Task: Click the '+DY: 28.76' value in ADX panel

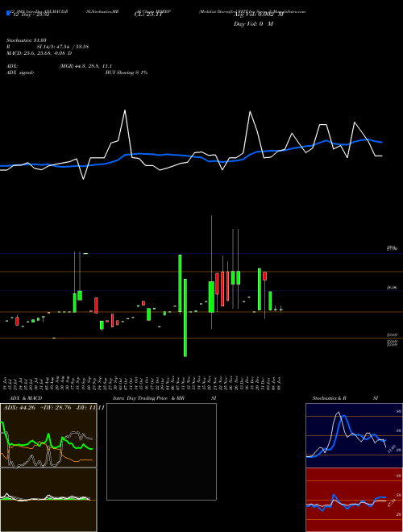Action: 56,408
